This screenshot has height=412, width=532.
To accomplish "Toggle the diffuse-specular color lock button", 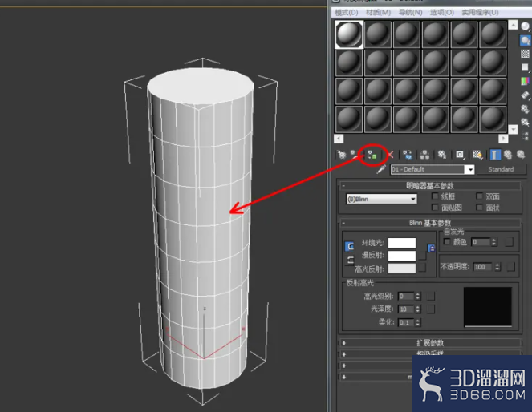I will tap(350, 261).
